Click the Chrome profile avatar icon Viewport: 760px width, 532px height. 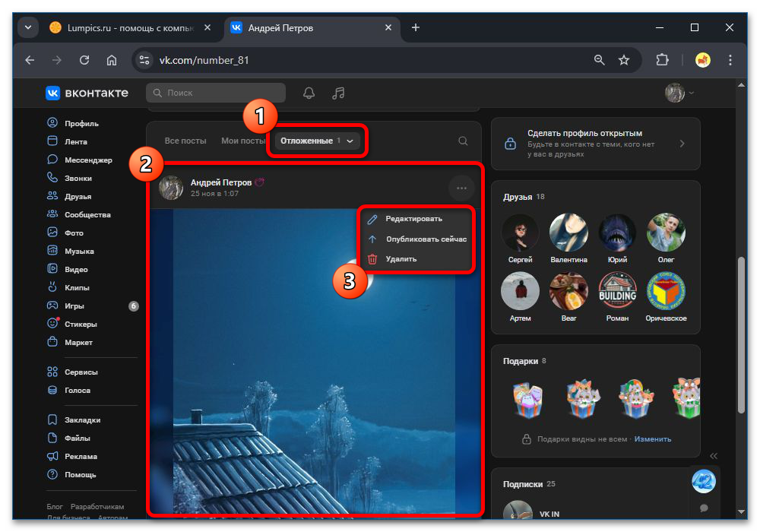click(702, 60)
